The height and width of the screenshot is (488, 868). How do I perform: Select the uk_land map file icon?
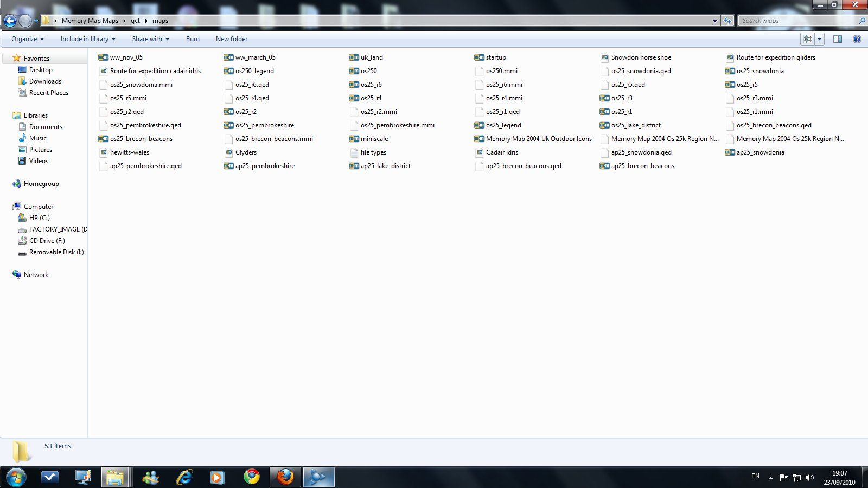coord(354,57)
